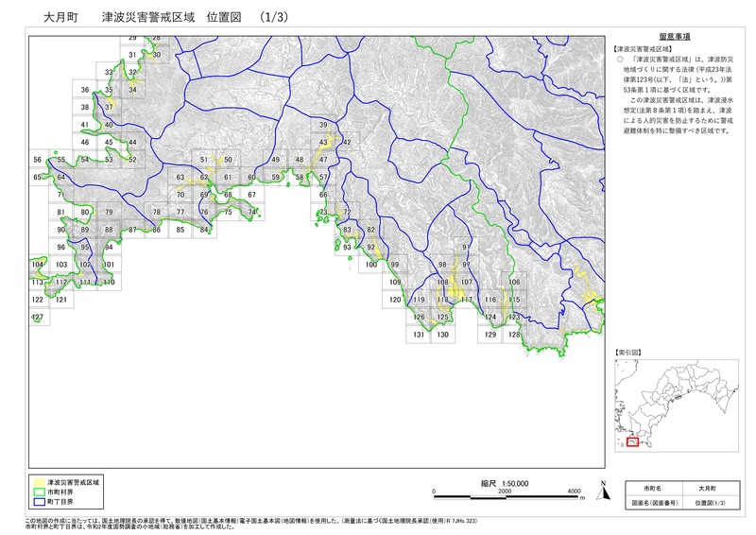Image resolution: width=756 pixels, height=535 pixels.
Task: Click the 【津波災害警戒区域】 subheading in notes
Action: tap(642, 47)
